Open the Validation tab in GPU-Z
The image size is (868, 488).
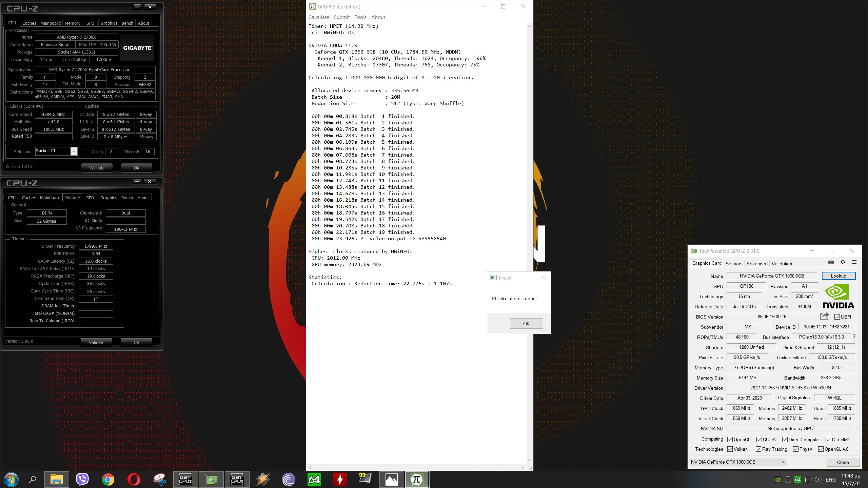[782, 264]
